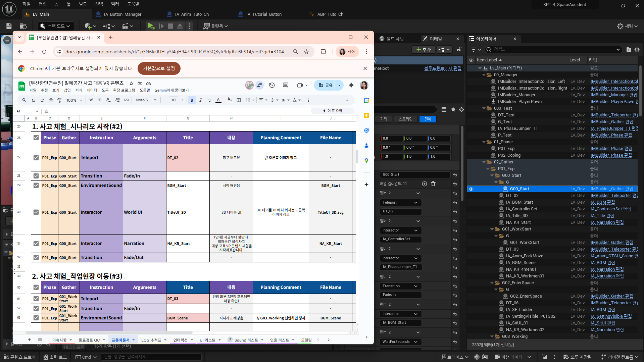Delete array elements with trash icon
This screenshot has height=362, width=644.
point(433,184)
